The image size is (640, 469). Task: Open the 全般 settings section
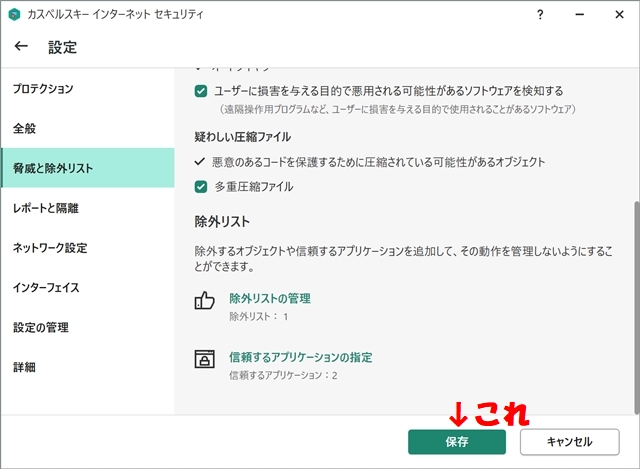25,129
